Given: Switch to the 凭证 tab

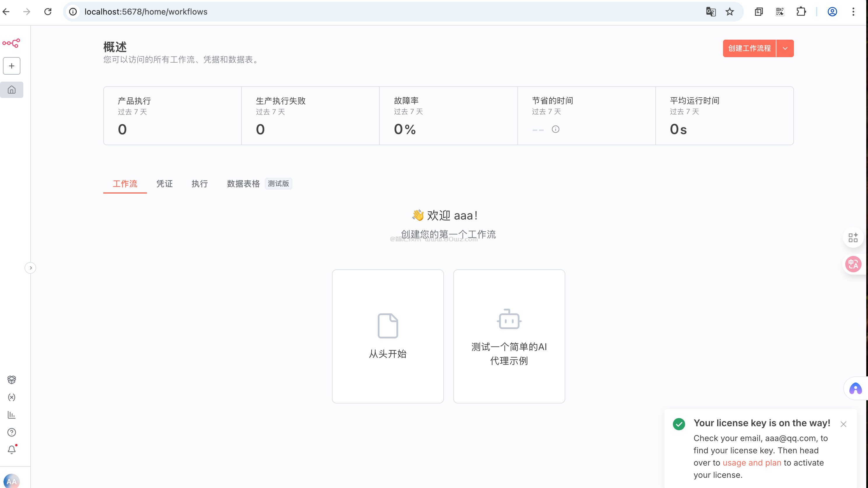Looking at the screenshot, I should pyautogui.click(x=164, y=184).
